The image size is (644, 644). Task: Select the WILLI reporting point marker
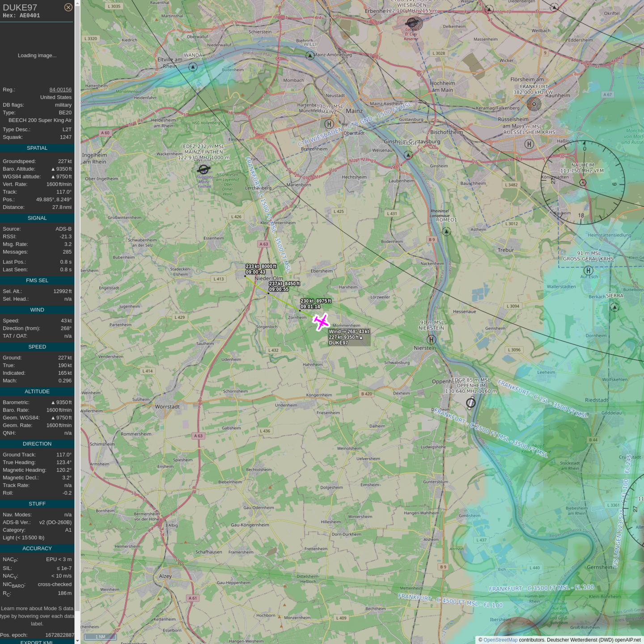[x=310, y=55]
